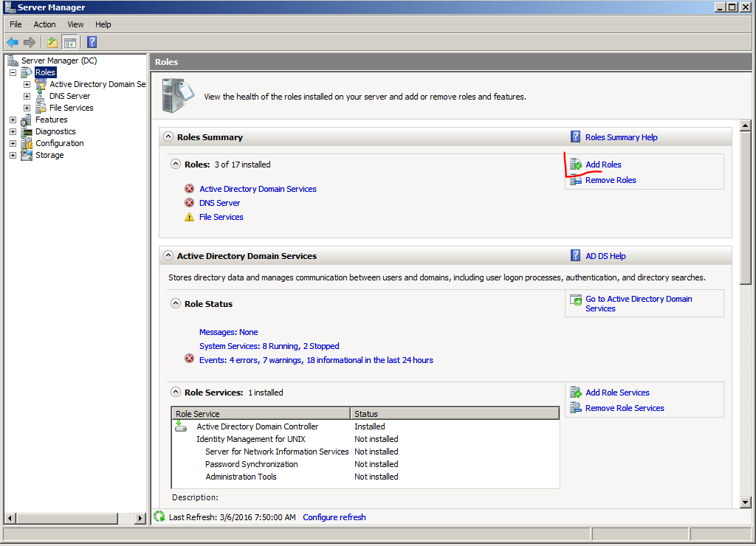Collapse the Roles tree node

click(13, 73)
